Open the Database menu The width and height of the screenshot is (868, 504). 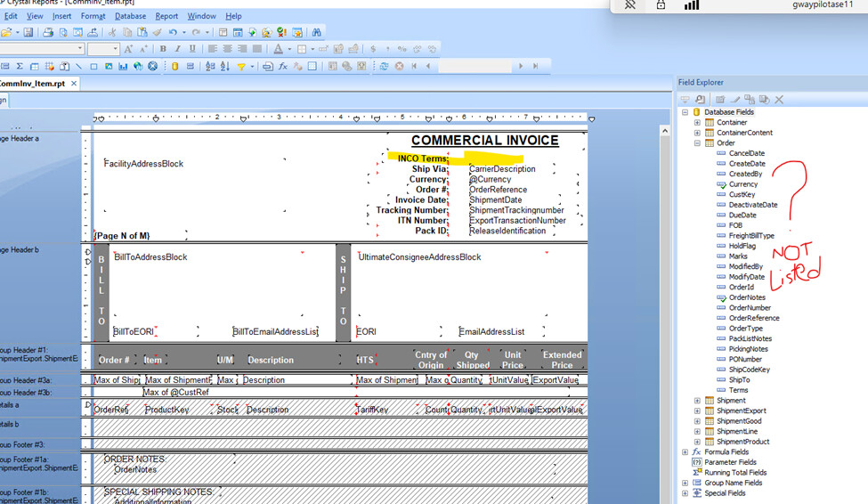coord(130,16)
